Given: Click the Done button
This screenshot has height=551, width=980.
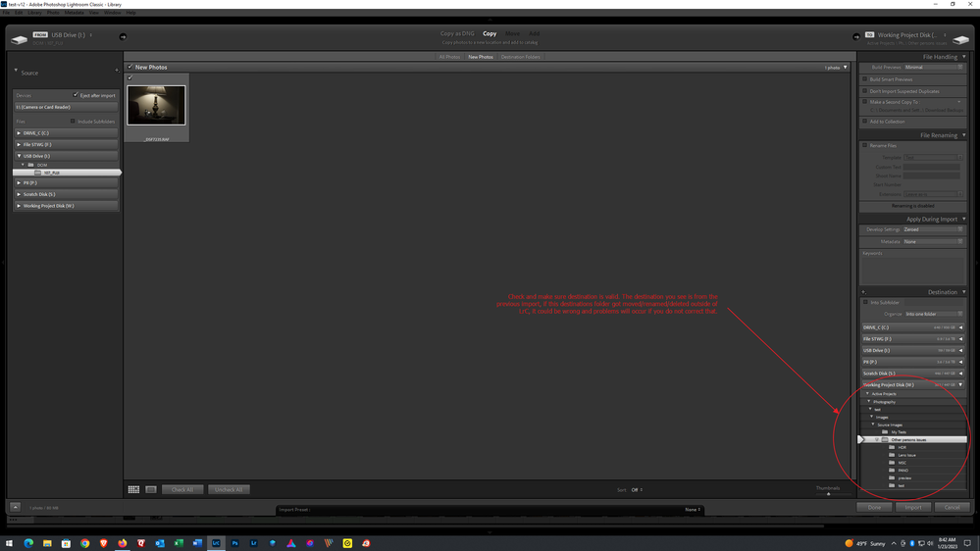Looking at the screenshot, I should click(874, 507).
